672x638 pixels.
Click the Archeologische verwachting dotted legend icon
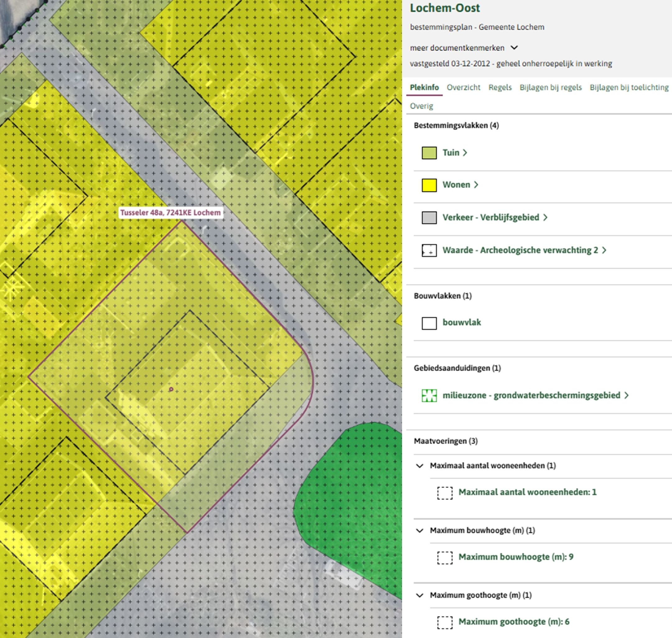pos(429,250)
